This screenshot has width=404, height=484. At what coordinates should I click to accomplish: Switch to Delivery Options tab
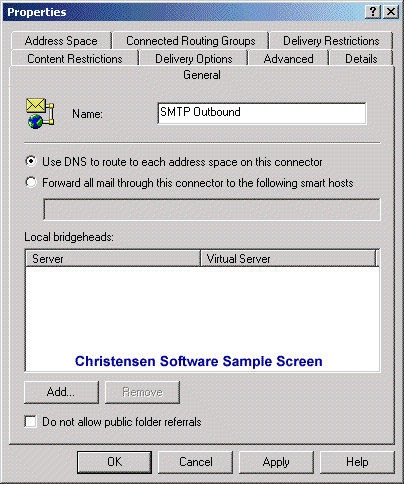point(194,59)
